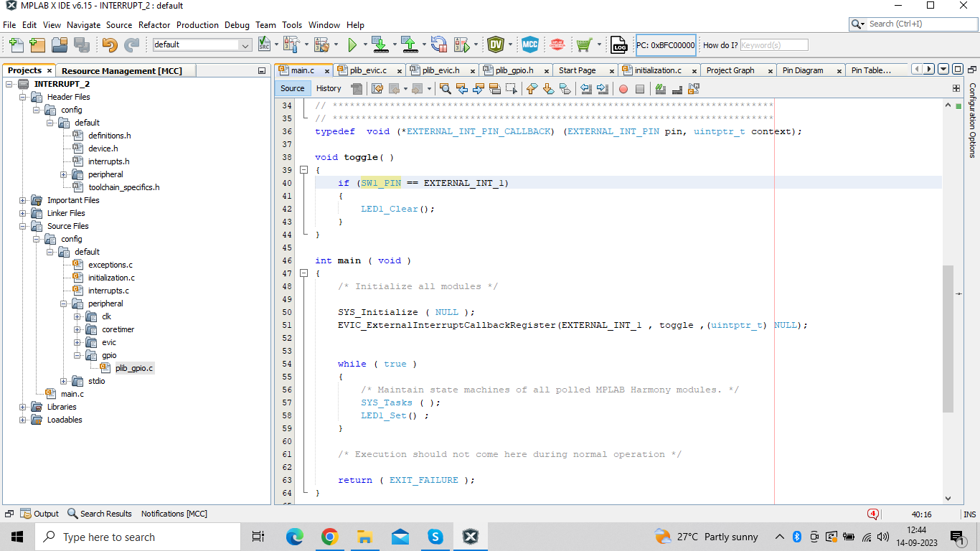Open the Output window button
The width and height of the screenshot is (980, 551).
(x=40, y=514)
